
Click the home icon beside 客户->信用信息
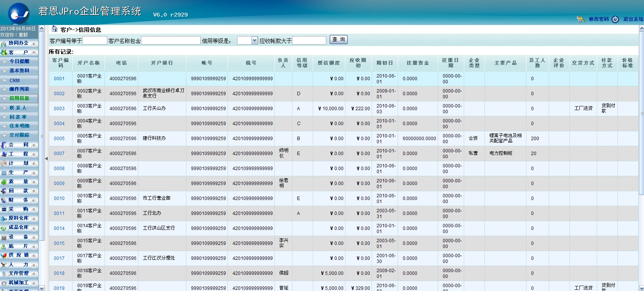54,29
